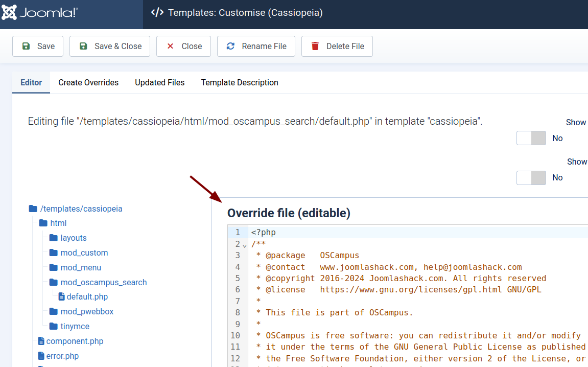The width and height of the screenshot is (588, 367).
Task: Open the mod_pwebbox folder
Action: pos(87,311)
